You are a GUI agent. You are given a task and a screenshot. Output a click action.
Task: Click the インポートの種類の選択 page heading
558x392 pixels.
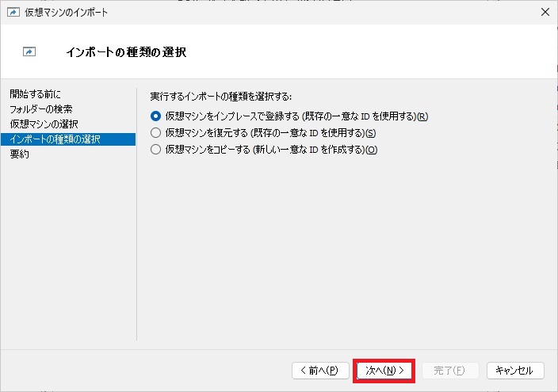(126, 52)
